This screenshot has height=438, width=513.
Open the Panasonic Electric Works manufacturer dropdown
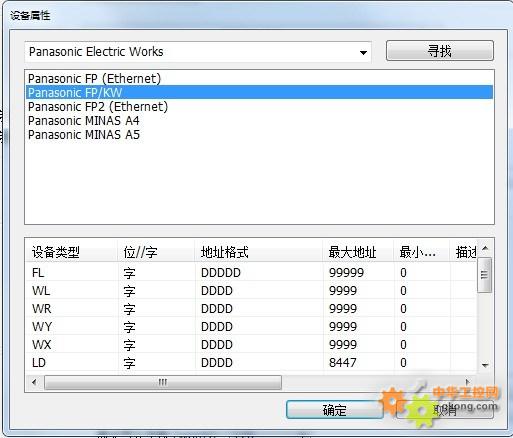point(198,52)
